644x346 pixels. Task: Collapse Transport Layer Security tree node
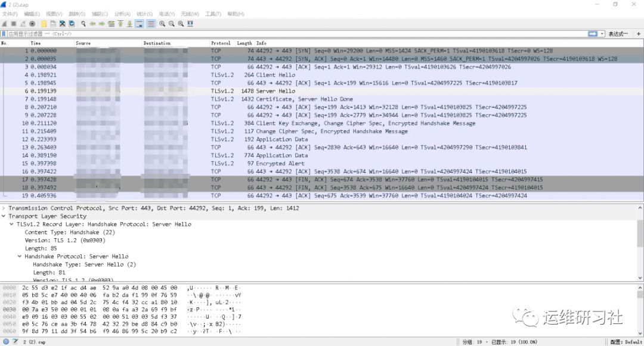(x=4, y=216)
